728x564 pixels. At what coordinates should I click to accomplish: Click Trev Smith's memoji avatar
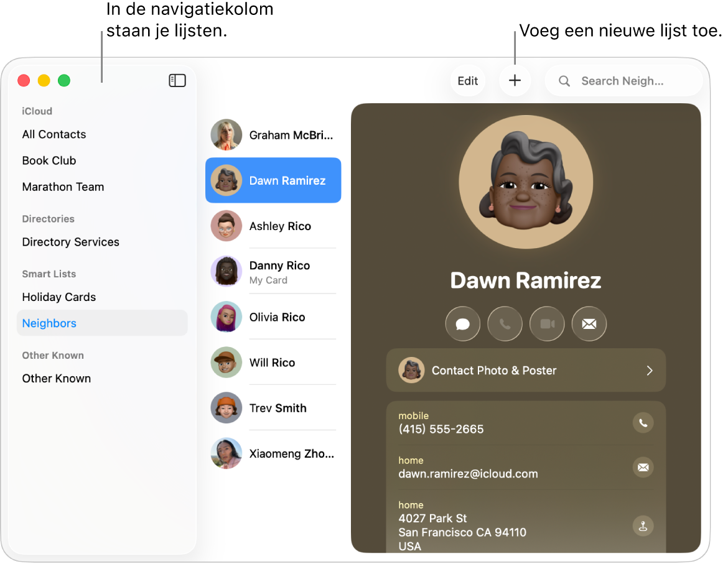[x=226, y=408]
